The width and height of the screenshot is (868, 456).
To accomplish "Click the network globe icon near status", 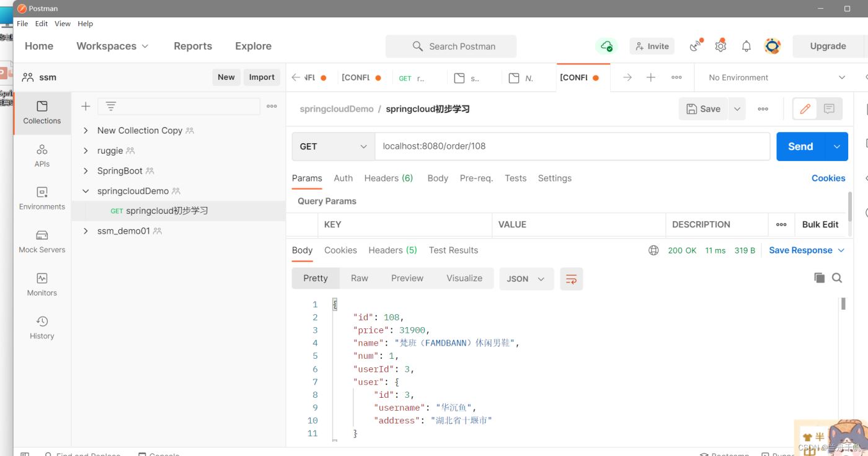I will 653,250.
